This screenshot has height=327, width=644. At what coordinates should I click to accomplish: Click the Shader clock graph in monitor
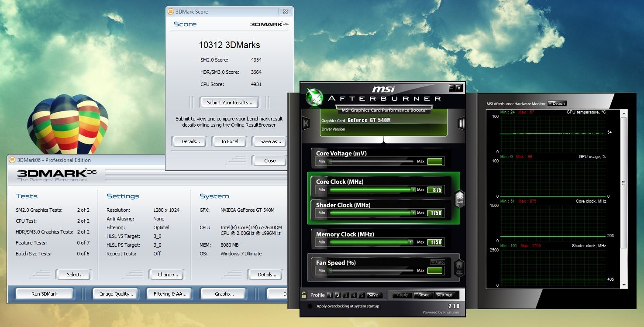point(553,268)
